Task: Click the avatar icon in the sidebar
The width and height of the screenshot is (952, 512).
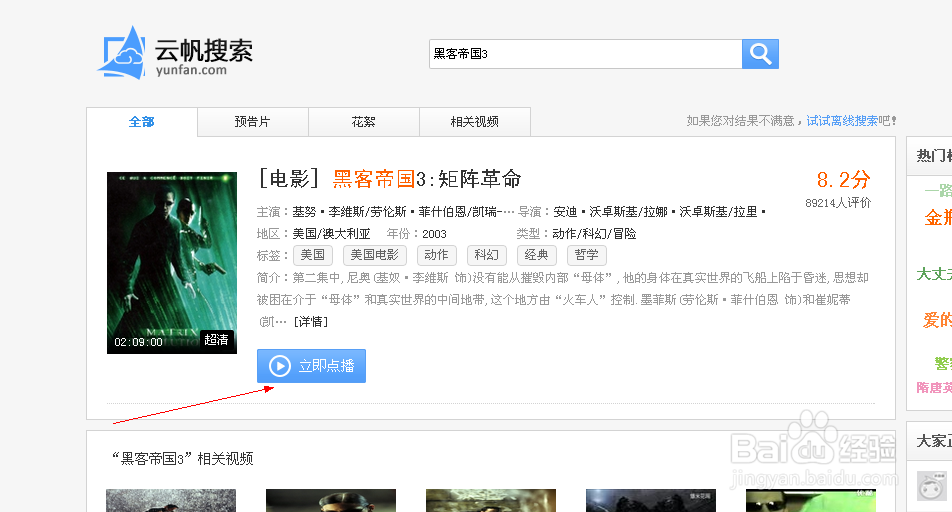Action: tap(931, 486)
